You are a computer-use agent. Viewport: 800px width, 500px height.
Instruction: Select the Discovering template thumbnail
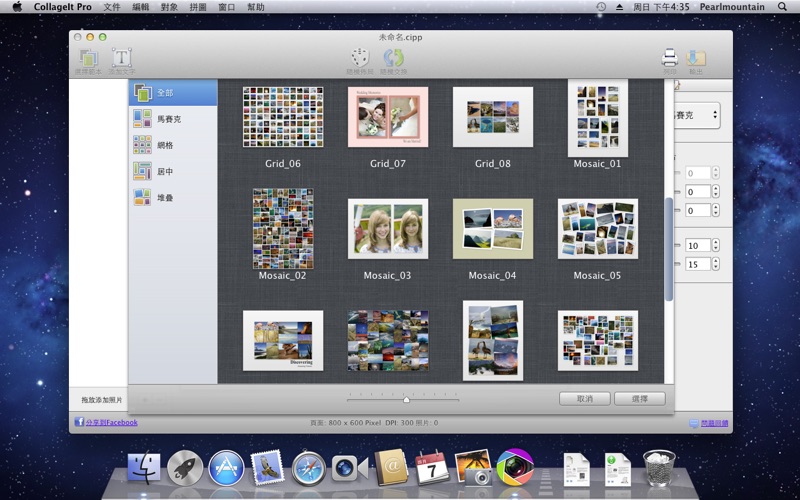(x=283, y=340)
